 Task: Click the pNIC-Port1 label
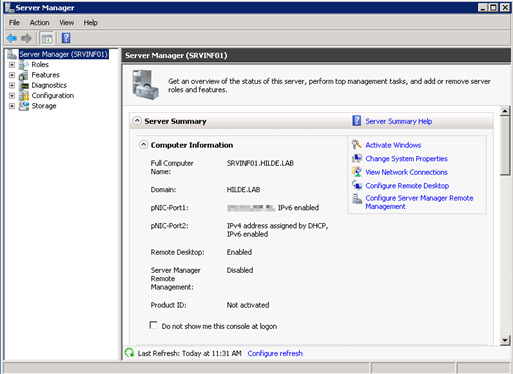169,208
